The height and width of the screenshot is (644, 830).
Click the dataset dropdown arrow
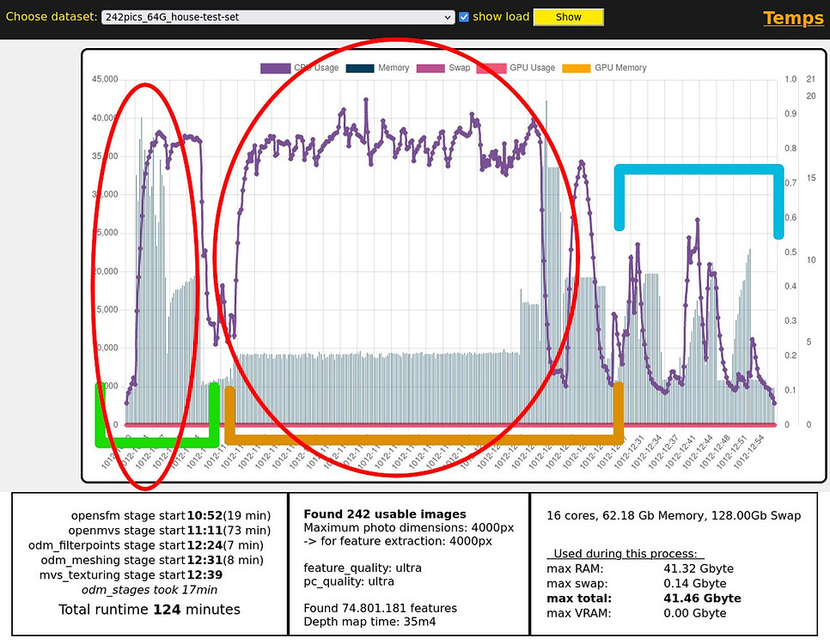coord(448,16)
